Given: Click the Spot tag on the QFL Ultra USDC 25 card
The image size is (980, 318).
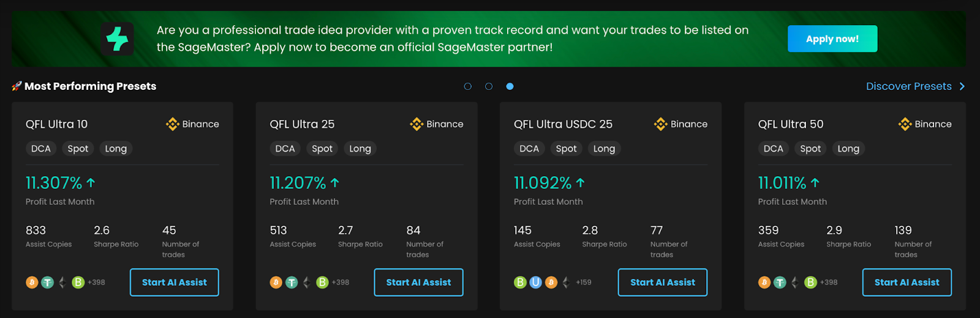Looking at the screenshot, I should pyautogui.click(x=566, y=149).
